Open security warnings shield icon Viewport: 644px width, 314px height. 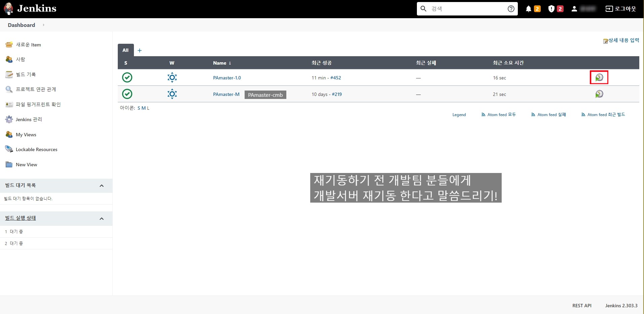coord(551,9)
